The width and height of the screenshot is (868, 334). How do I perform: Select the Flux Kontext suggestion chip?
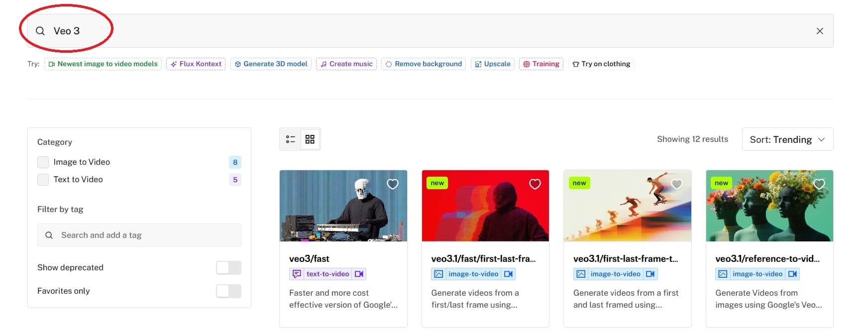[196, 64]
